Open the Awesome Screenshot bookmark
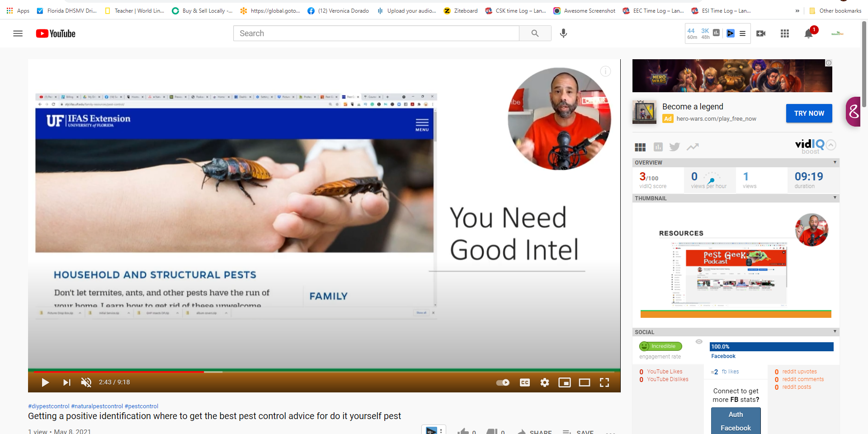 click(x=585, y=10)
